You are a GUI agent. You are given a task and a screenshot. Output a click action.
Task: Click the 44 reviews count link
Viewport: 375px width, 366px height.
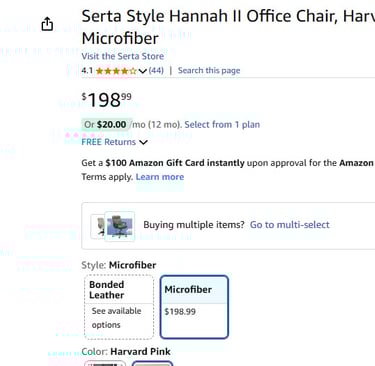point(156,71)
